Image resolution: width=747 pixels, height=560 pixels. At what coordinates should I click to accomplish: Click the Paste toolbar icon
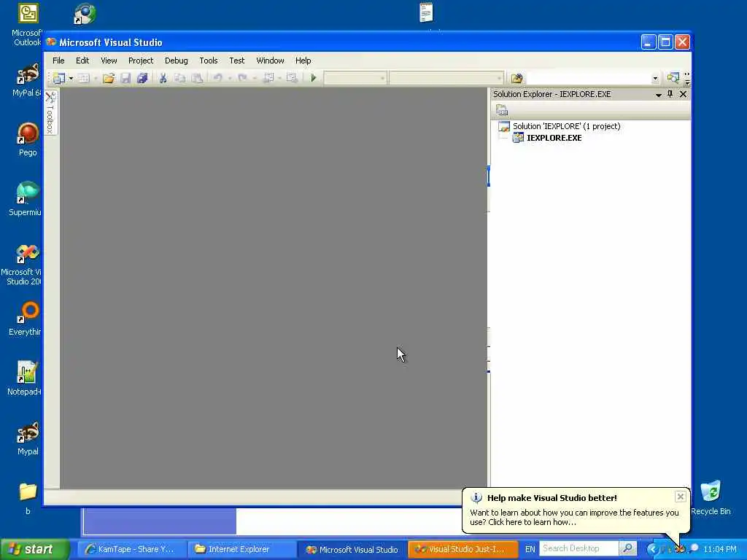click(197, 78)
